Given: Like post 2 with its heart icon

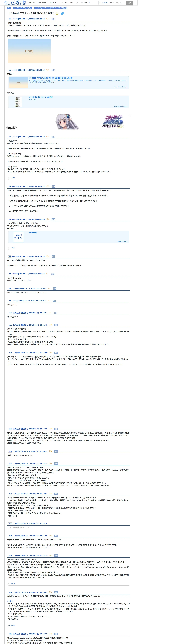Looking at the screenshot, I should [x=47, y=70].
